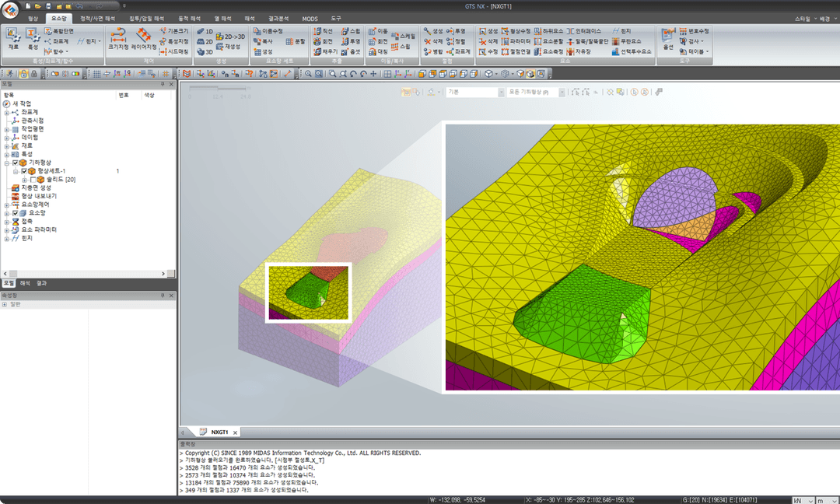Select the NXGT1 document tab

click(x=219, y=432)
